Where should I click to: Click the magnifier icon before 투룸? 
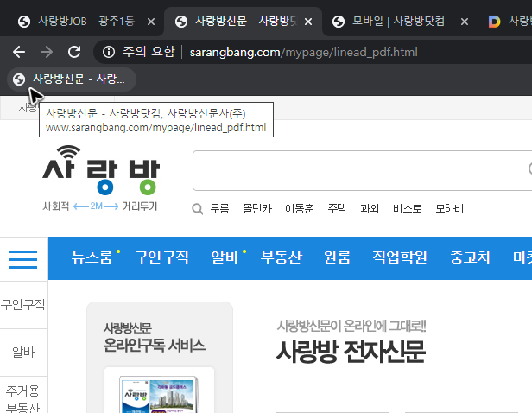(x=197, y=209)
